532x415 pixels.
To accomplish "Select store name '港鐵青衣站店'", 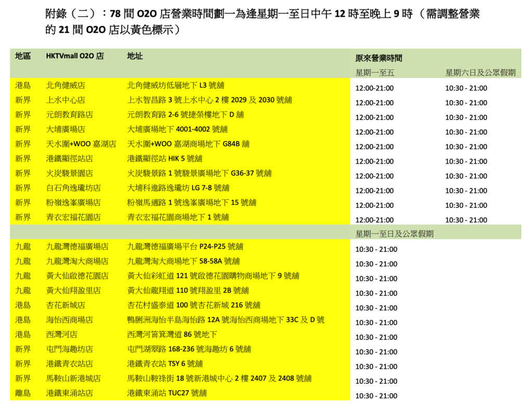I will [70, 364].
